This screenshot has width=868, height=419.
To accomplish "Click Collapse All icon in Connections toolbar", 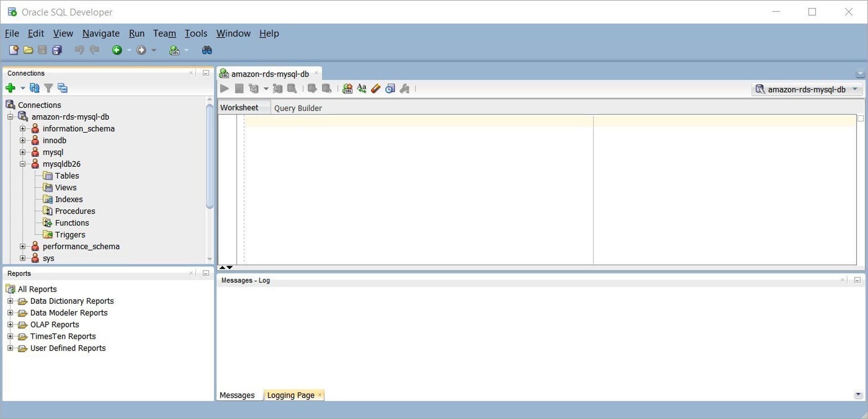I will [x=63, y=88].
